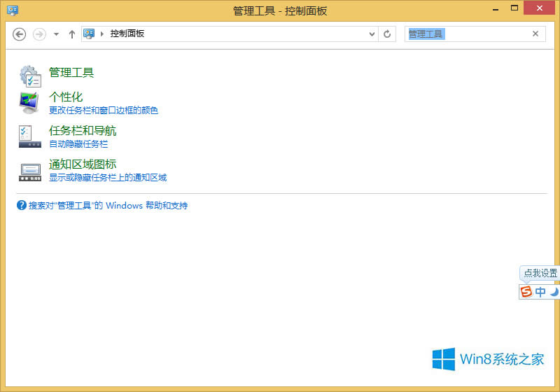Screen dimensions: 560x392
Task: Click the blue help question mark icon
Action: [x=22, y=206]
